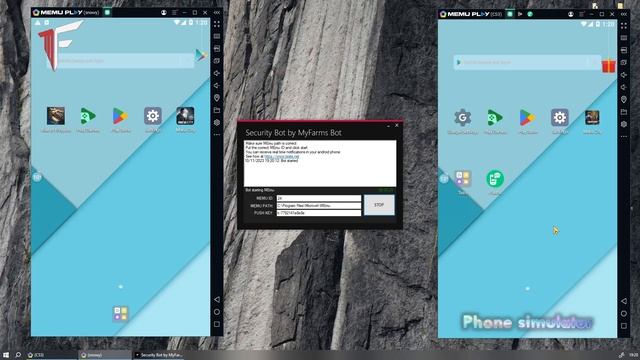The height and width of the screenshot is (360, 640).
Task: Open more options dots in right MEmu sidebar
Action: pos(624,136)
